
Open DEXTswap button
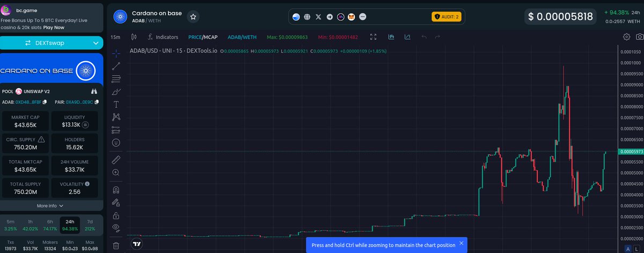pyautogui.click(x=52, y=43)
